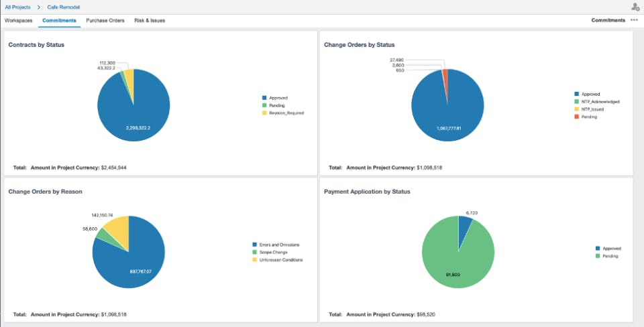The width and height of the screenshot is (644, 327).
Task: Click Pending red swatch in Change Orders legend
Action: coord(577,117)
